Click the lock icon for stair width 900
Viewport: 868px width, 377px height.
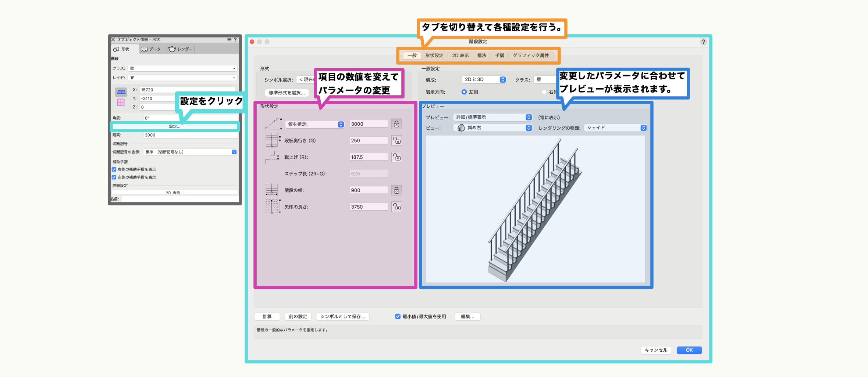(x=396, y=190)
